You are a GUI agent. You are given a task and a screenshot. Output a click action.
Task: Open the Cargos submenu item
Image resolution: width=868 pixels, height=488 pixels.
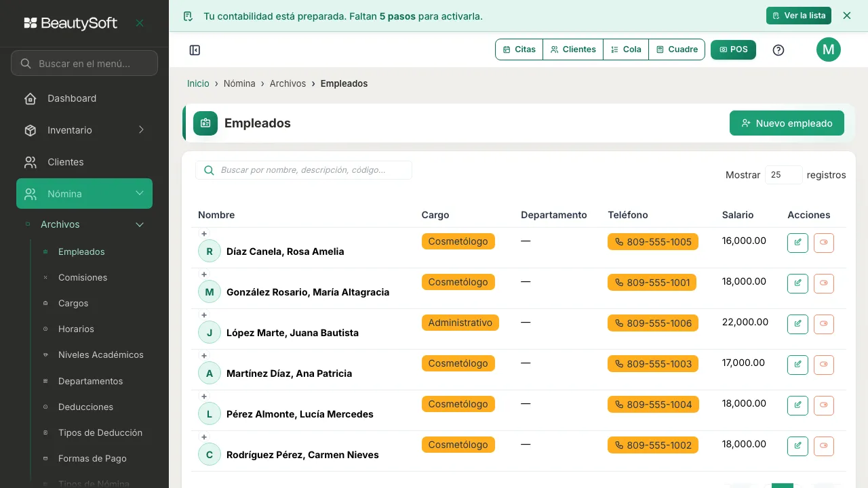73,303
